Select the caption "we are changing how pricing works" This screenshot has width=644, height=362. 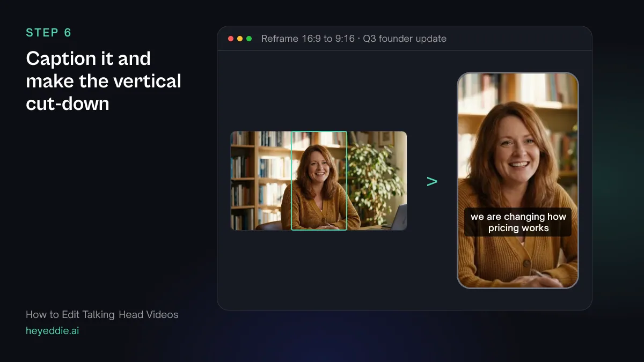click(518, 222)
